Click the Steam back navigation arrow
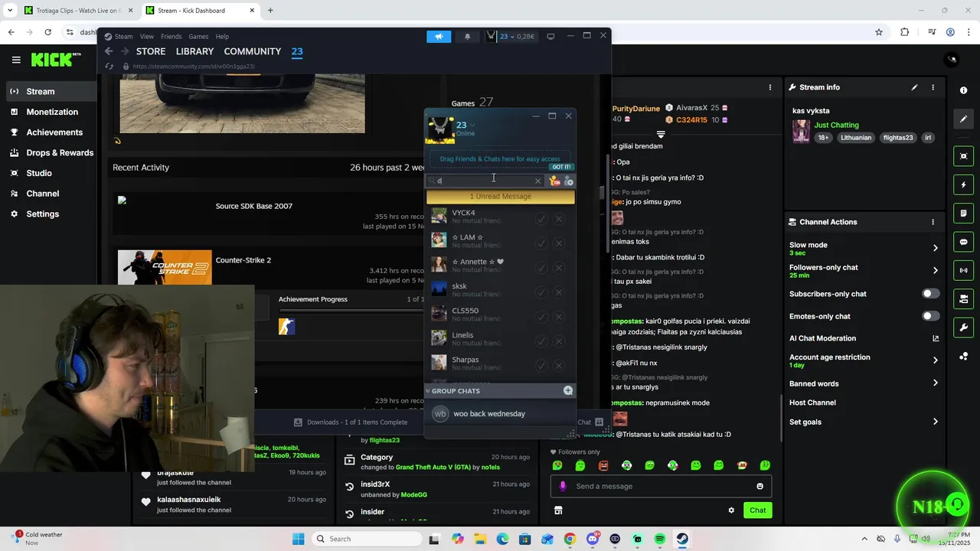 [x=109, y=51]
